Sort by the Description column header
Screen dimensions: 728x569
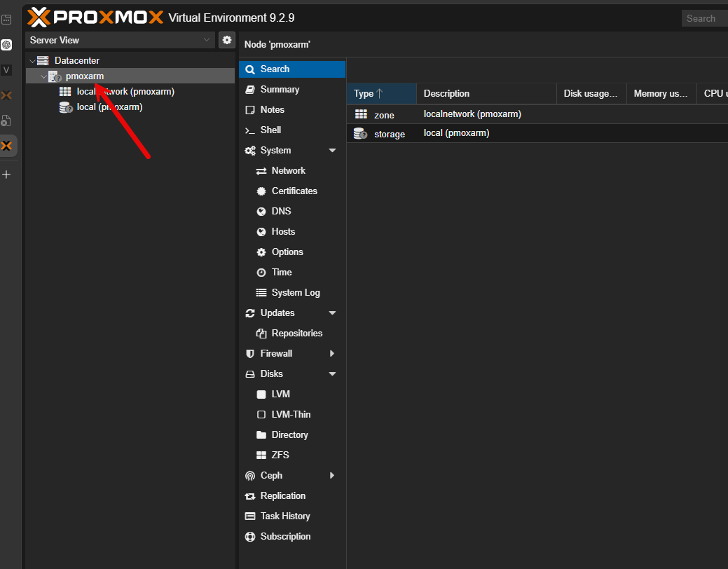pyautogui.click(x=486, y=94)
